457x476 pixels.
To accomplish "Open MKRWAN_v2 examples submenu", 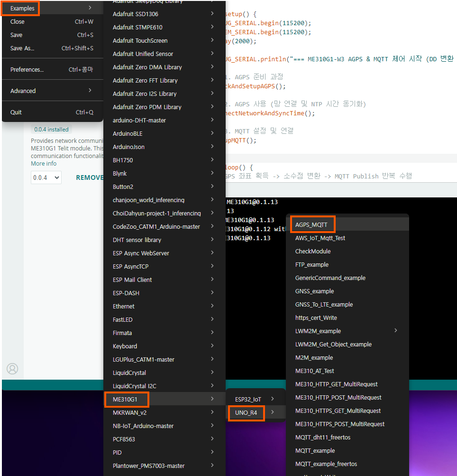I will (165, 413).
